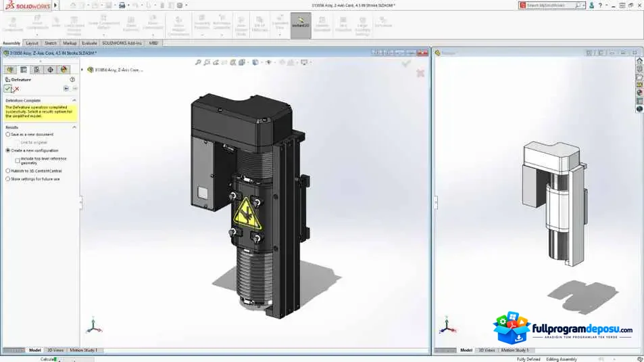Open the DisplayManager tab
Screen dimensions: 644x362
click(x=64, y=70)
